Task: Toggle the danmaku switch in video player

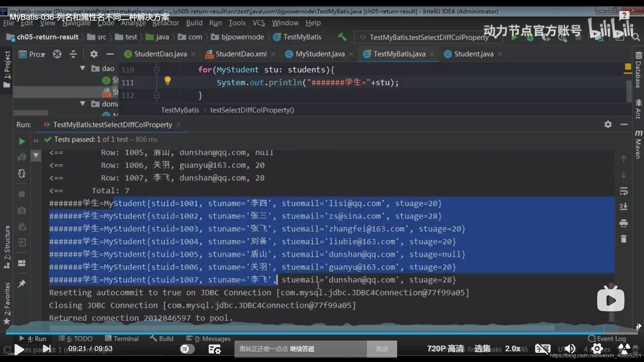Action: (x=187, y=349)
